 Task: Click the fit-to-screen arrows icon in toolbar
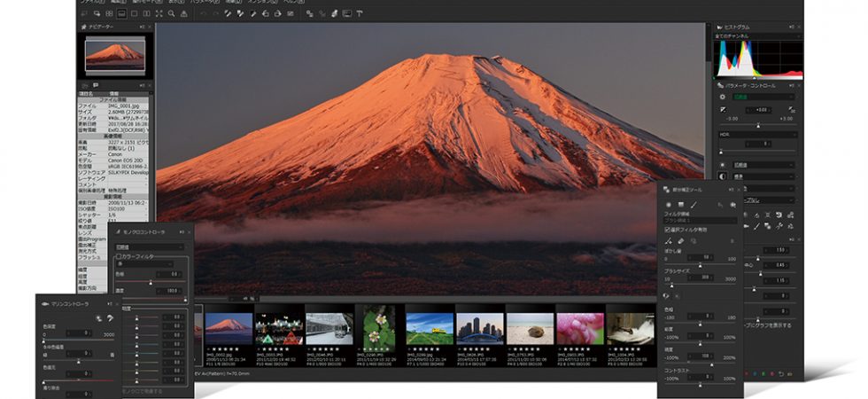(x=159, y=13)
